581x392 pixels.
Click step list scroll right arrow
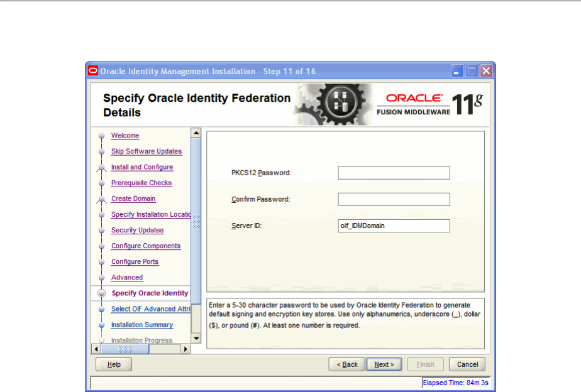[185, 349]
